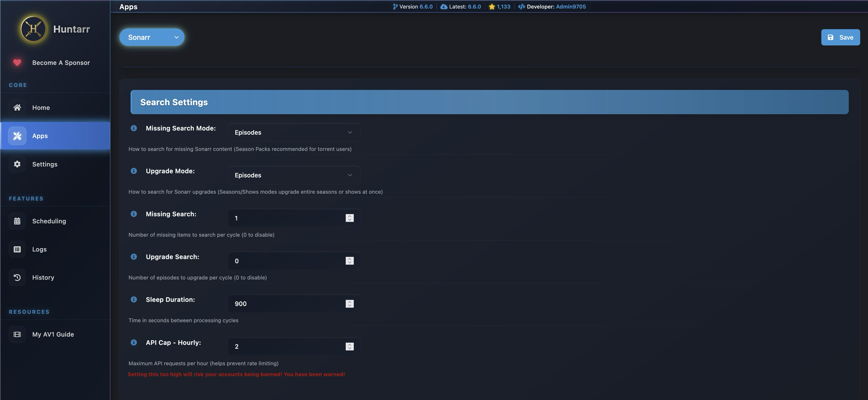Viewport: 868px width, 400px height.
Task: Click the My AV1 Guide film icon
Action: [17, 334]
